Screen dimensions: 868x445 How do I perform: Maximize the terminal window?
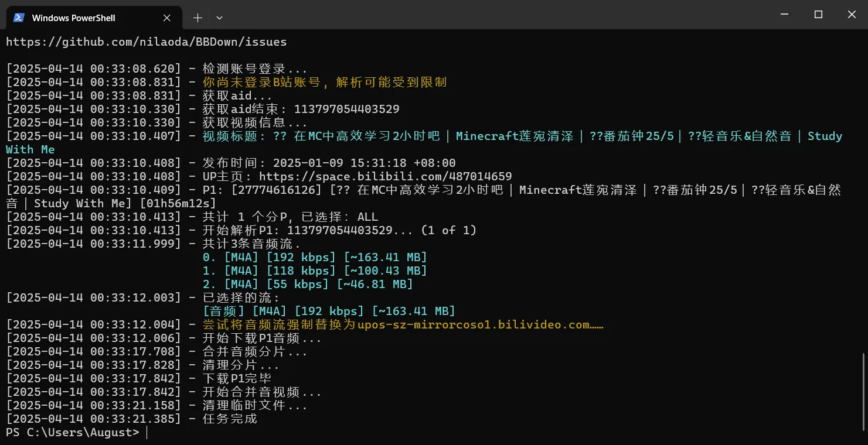point(819,15)
